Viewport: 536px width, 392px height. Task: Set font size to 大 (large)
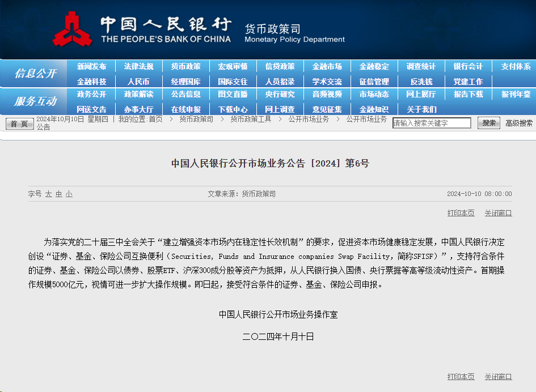click(49, 194)
